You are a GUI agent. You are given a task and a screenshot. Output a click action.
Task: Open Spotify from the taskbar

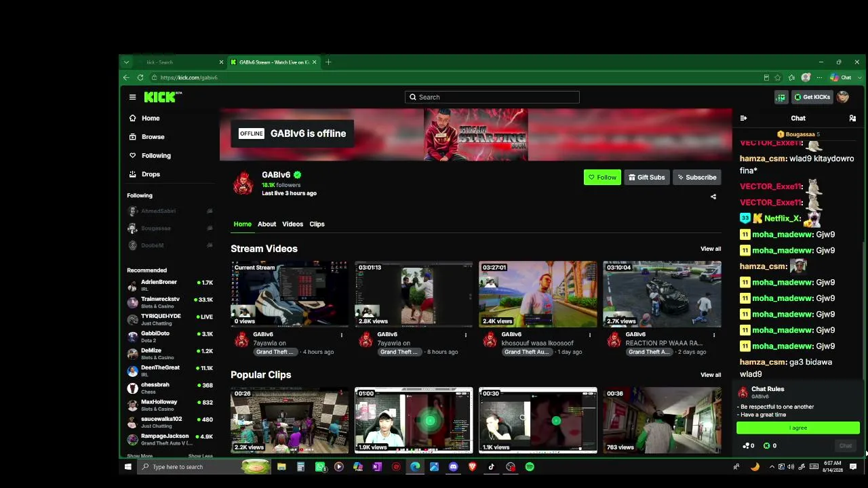click(530, 466)
